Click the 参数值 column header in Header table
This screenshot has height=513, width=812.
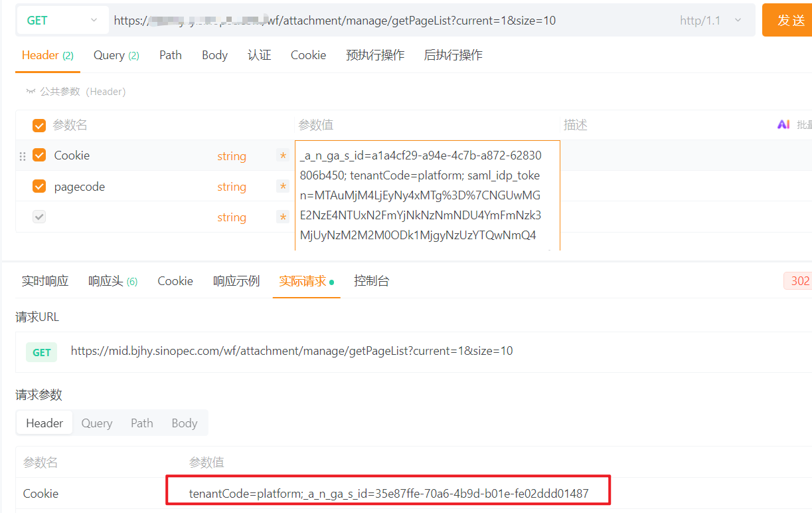[x=315, y=125]
